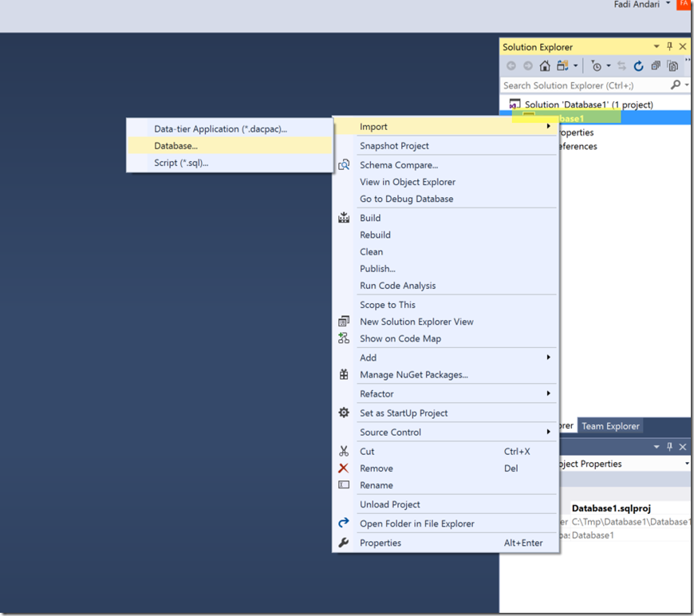Click the Open Folder in File Explorer arrow icon
This screenshot has width=694, height=616.
344,523
